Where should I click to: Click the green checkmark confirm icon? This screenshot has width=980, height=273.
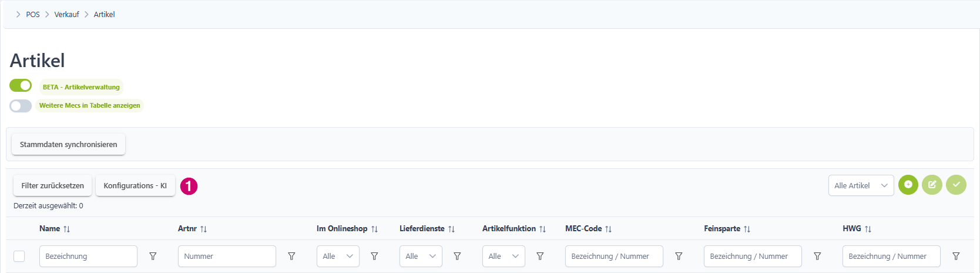click(x=956, y=185)
